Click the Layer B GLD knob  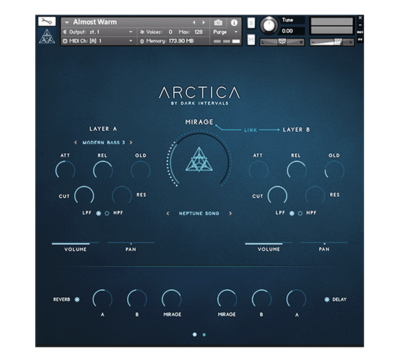click(334, 170)
